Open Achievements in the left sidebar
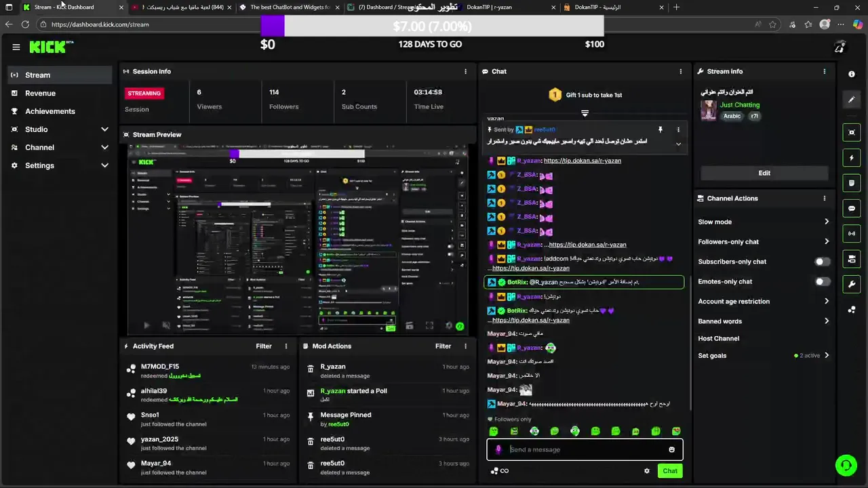 coord(60,111)
